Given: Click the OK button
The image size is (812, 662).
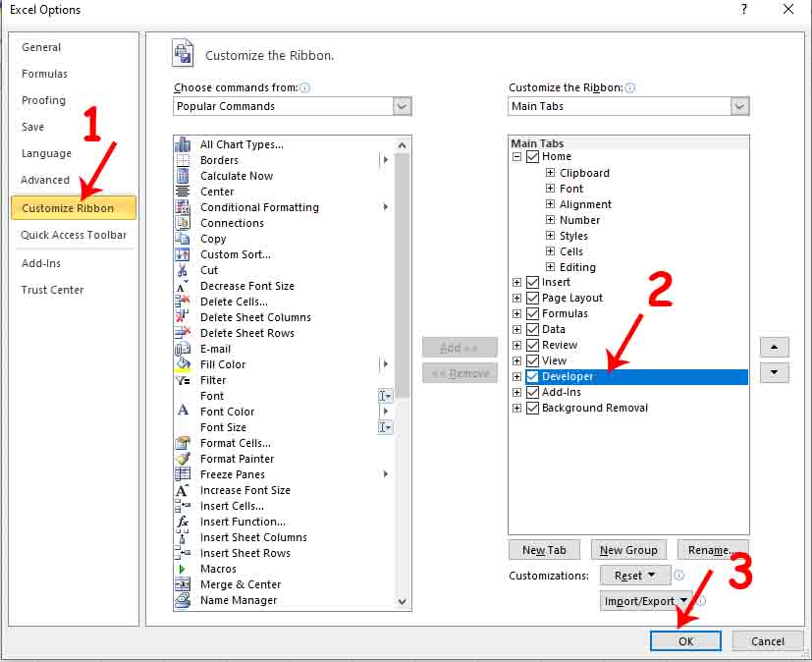Looking at the screenshot, I should pyautogui.click(x=685, y=641).
